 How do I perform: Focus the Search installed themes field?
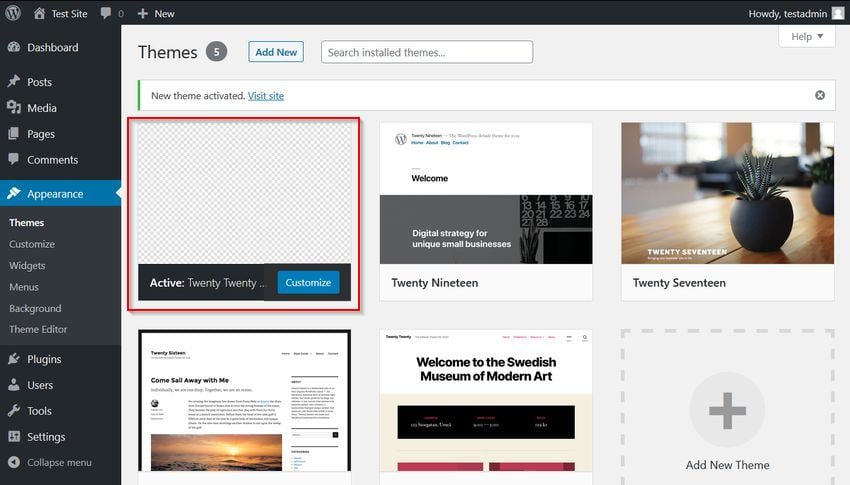pos(427,52)
